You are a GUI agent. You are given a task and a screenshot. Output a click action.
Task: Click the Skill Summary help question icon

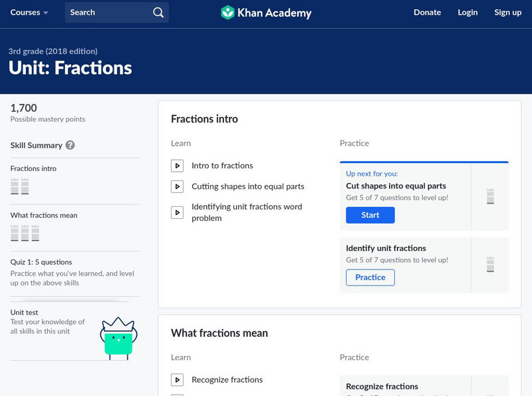tap(70, 145)
